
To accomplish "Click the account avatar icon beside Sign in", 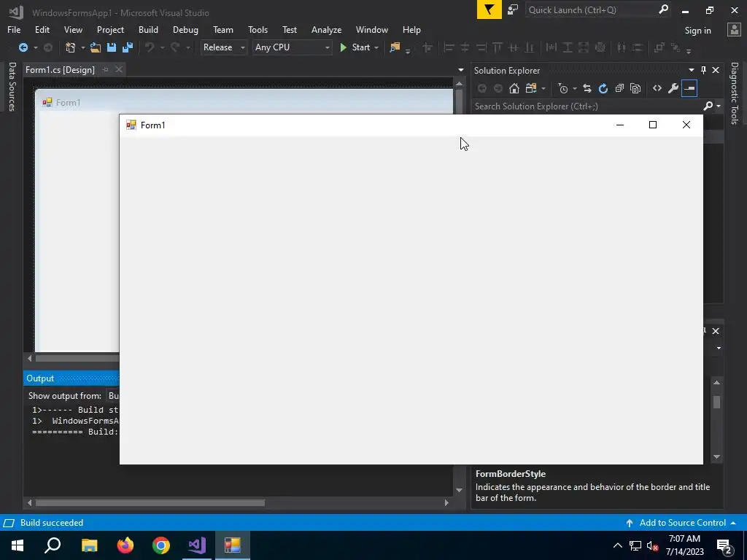I will [734, 29].
